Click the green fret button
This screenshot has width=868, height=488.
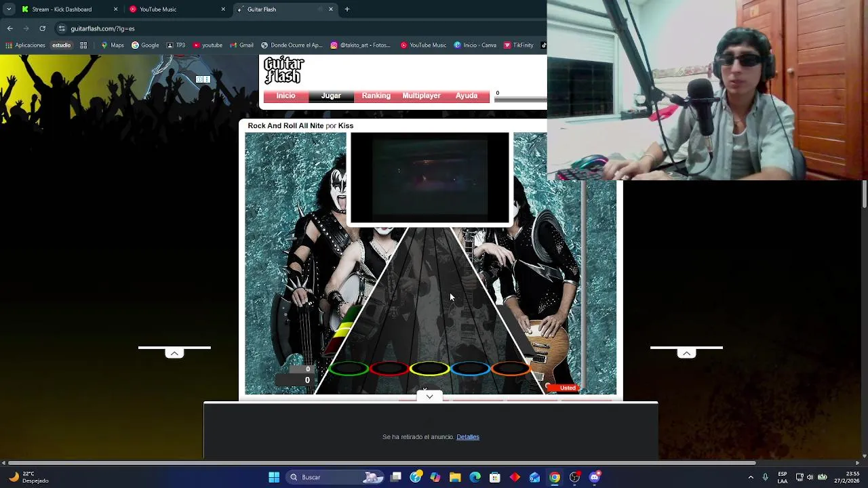(349, 369)
